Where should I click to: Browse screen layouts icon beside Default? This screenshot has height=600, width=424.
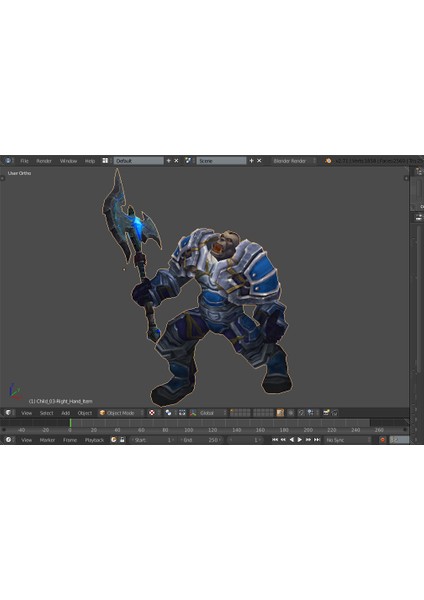(105, 161)
